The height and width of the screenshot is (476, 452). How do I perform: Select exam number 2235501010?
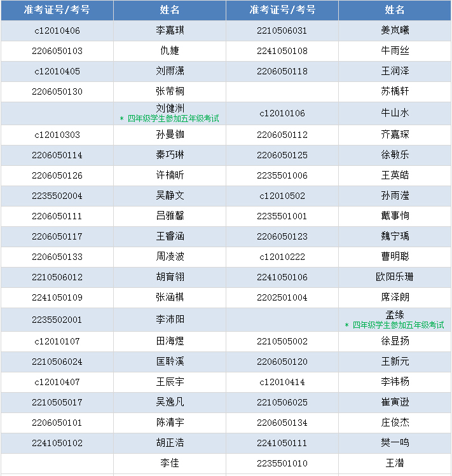pyautogui.click(x=282, y=463)
